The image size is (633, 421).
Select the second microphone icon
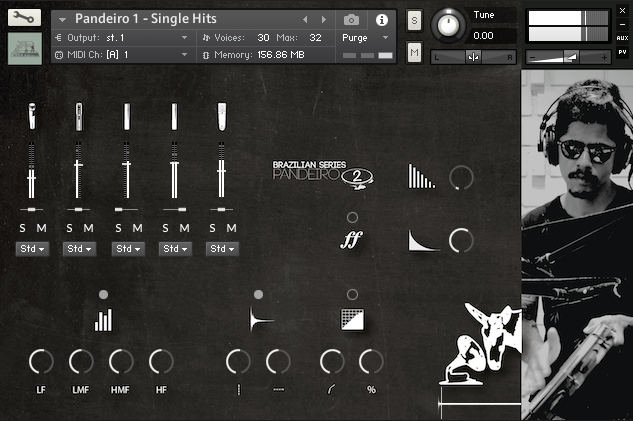point(79,116)
